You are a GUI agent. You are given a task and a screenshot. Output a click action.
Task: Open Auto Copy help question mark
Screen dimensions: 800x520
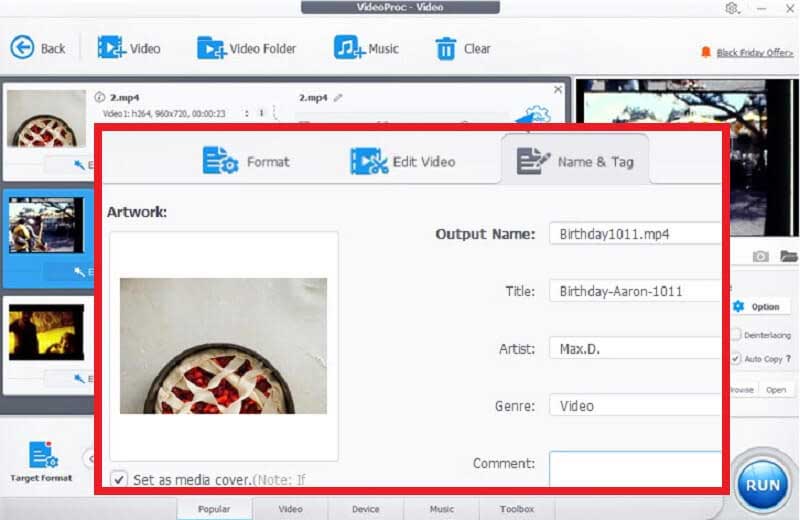789,359
